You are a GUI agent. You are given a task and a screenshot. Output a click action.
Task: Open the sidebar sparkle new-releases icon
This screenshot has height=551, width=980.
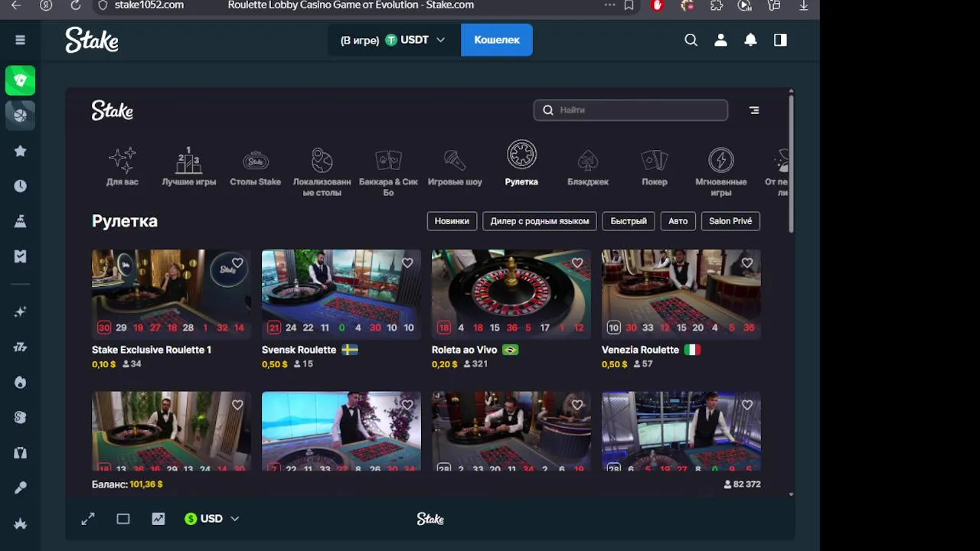21,311
